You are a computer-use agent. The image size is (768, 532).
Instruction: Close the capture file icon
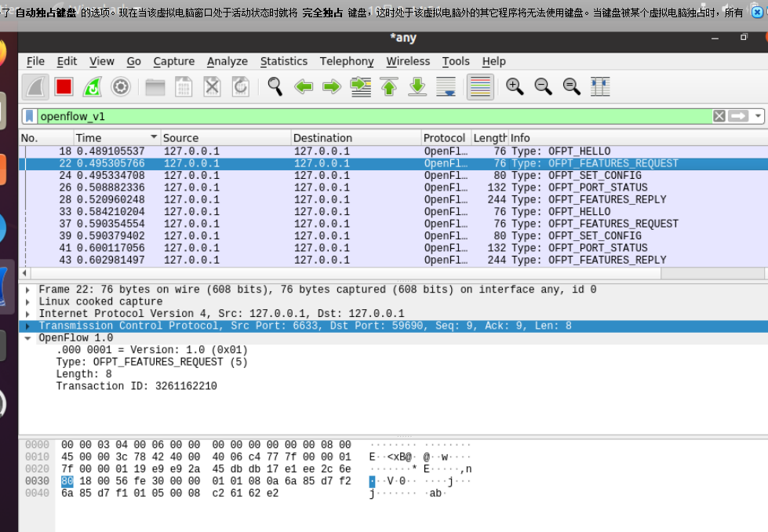pos(212,87)
